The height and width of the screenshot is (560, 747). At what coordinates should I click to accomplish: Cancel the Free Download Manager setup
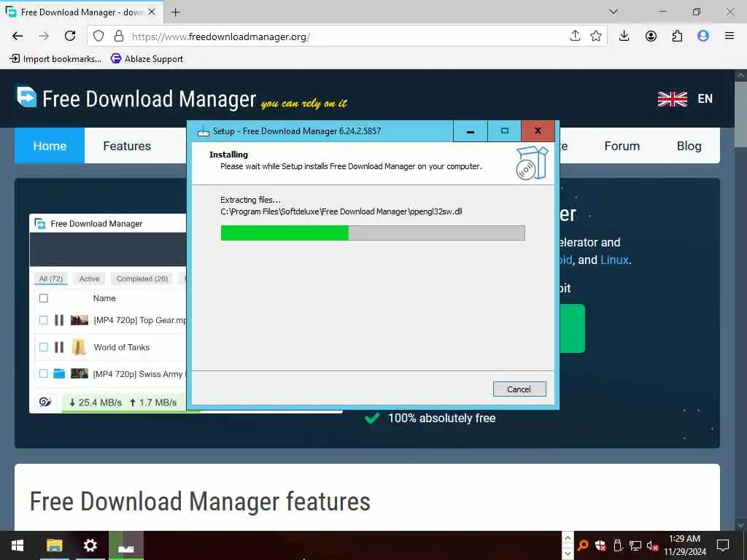point(519,389)
